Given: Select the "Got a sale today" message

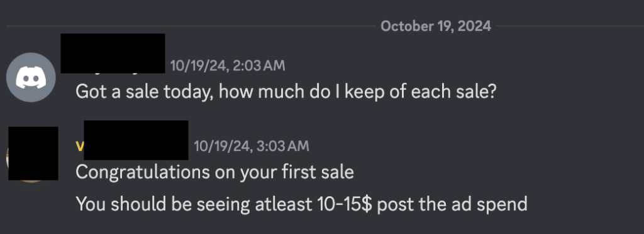Looking at the screenshot, I should click(286, 92).
